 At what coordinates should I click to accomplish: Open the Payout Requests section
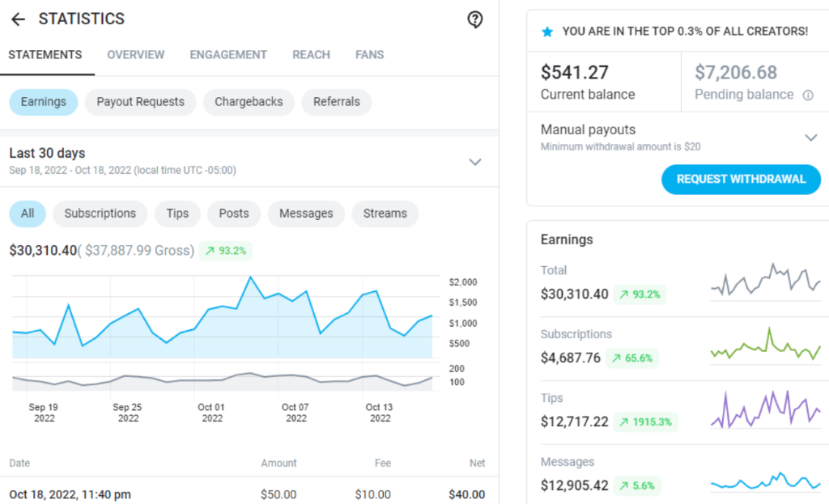(140, 102)
